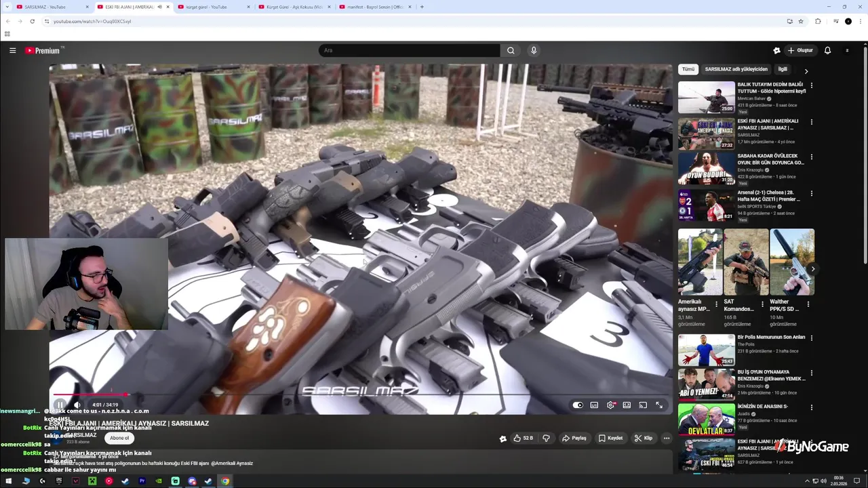Mute the video volume icon
Image resolution: width=868 pixels, height=488 pixels.
77,405
